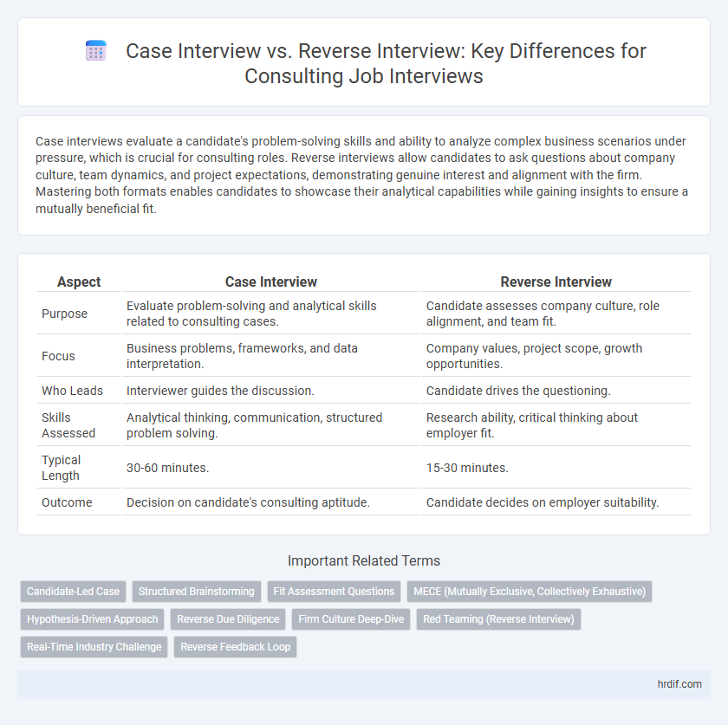Click 'Evaluate problem-solving and analytical skills' cell
The height and width of the screenshot is (725, 728).
coord(271,314)
